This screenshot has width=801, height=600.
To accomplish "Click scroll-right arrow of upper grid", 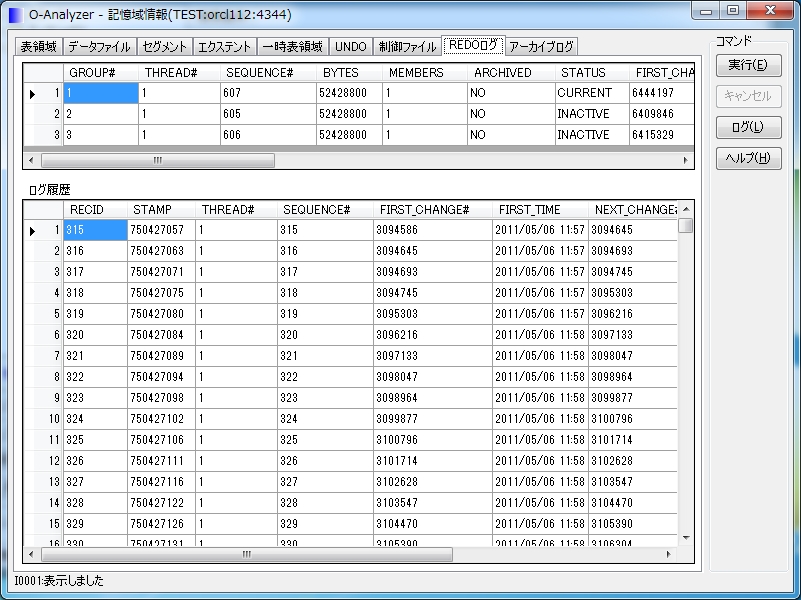I will 686,160.
